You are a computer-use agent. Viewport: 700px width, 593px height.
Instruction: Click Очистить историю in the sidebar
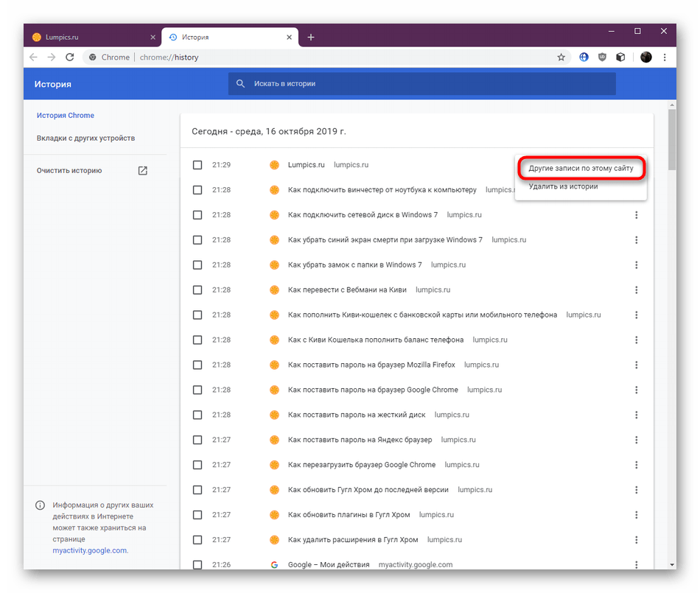(69, 170)
